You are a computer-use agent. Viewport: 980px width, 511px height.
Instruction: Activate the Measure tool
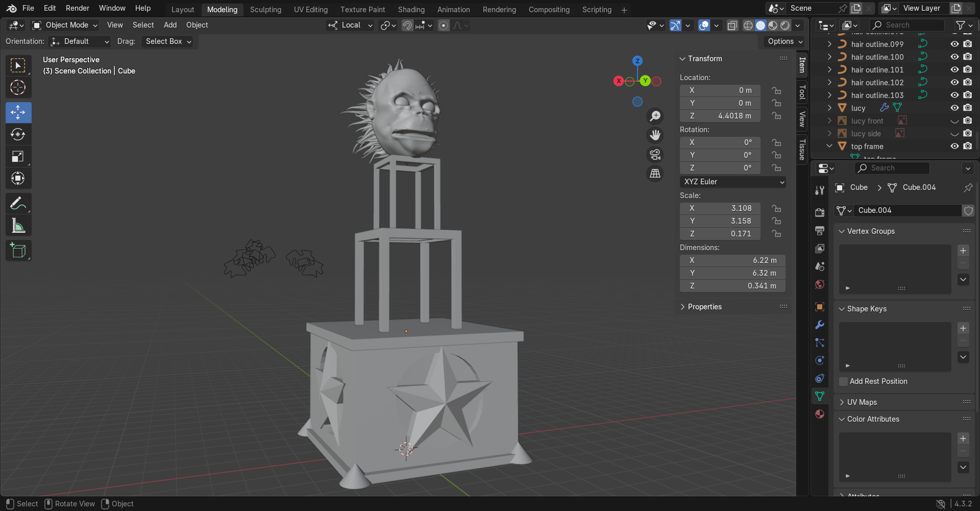tap(18, 226)
